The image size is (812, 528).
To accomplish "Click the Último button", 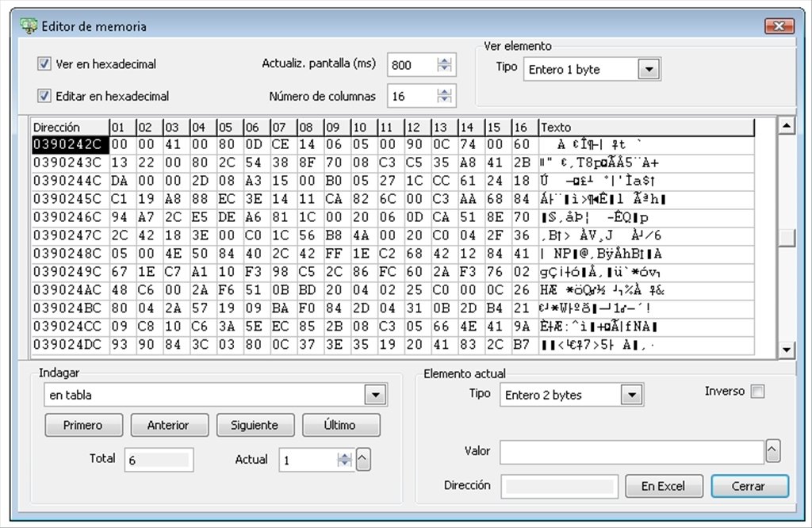I will 341,425.
